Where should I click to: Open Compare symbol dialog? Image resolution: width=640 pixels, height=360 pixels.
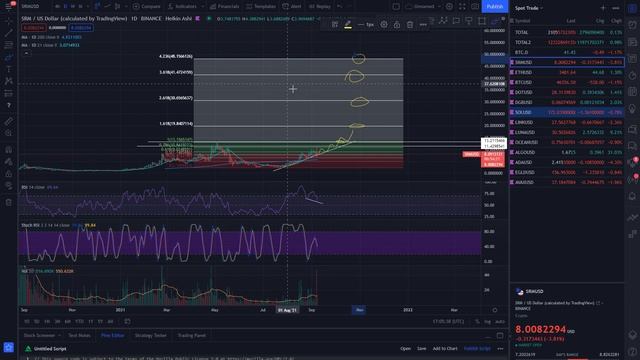point(146,7)
